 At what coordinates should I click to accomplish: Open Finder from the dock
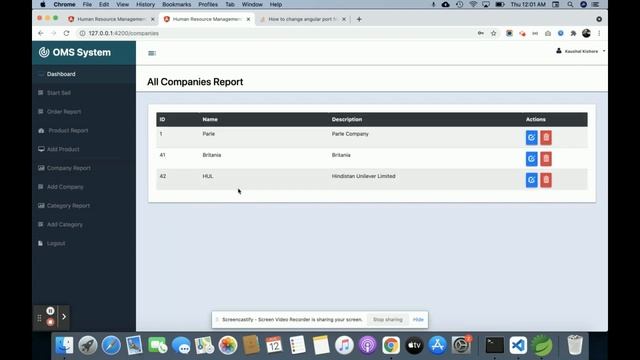click(64, 345)
